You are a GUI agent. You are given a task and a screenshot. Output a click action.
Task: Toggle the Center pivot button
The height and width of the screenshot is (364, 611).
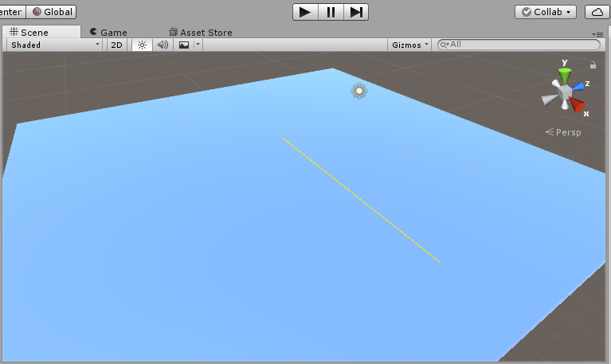click(12, 12)
